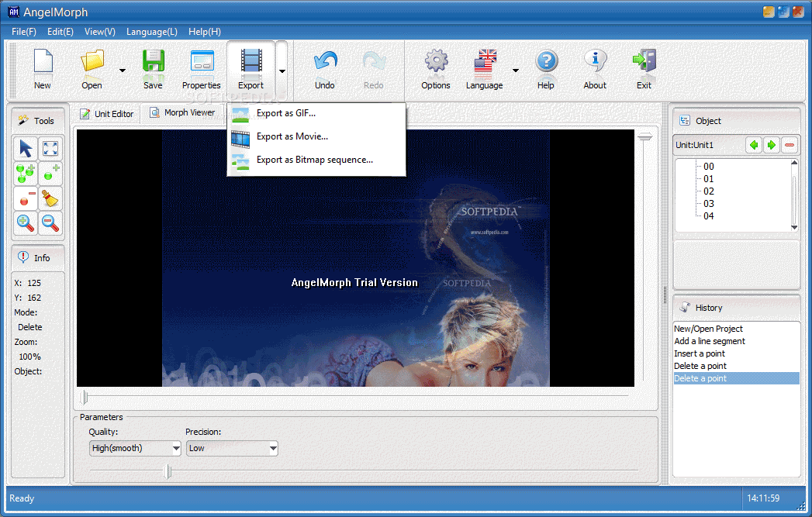Expand the Export button dropdown arrow
This screenshot has height=517, width=812.
(x=282, y=71)
